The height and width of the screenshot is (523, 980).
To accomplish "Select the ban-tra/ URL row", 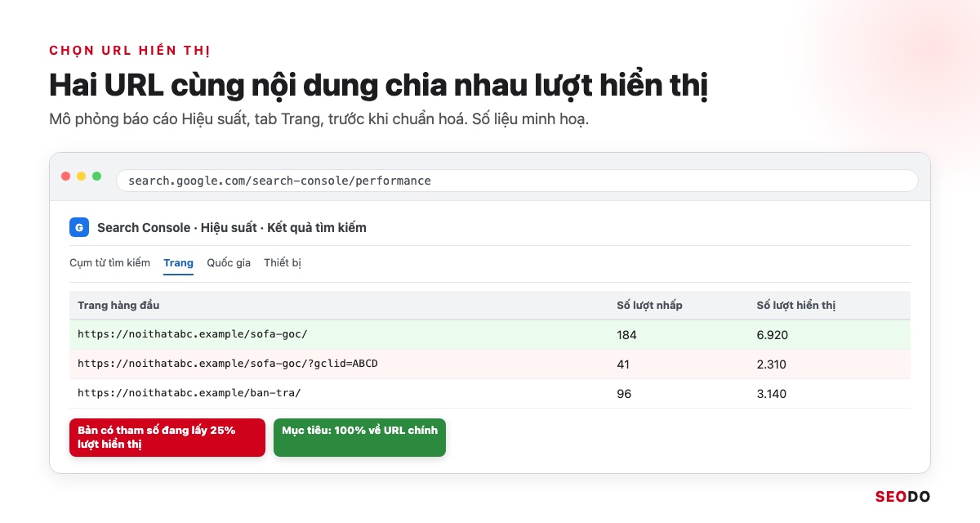I will (x=490, y=394).
